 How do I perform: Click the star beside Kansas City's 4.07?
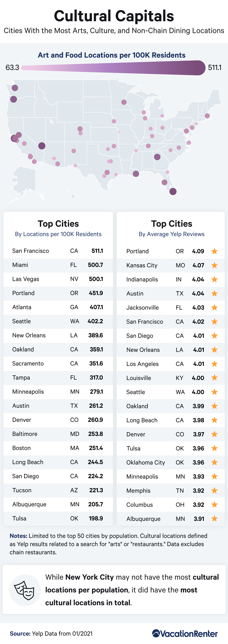tap(214, 265)
